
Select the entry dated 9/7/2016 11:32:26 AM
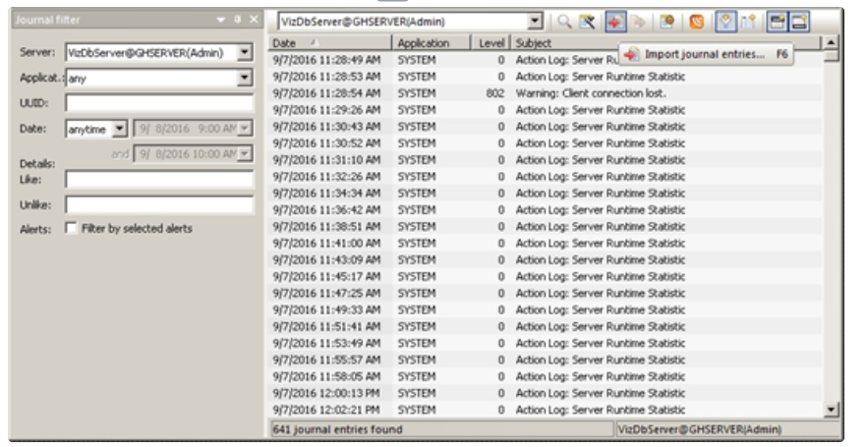click(546, 177)
